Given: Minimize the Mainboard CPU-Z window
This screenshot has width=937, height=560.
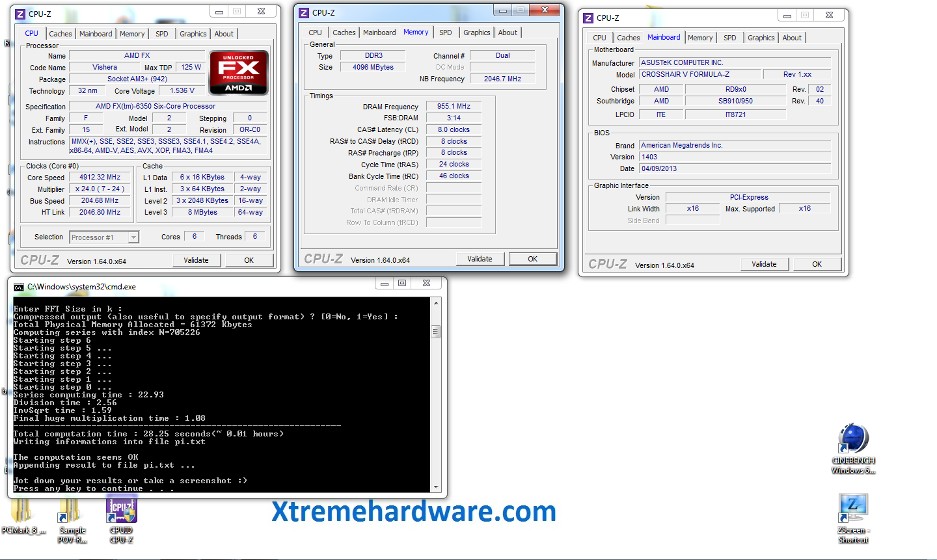Looking at the screenshot, I should 787,16.
